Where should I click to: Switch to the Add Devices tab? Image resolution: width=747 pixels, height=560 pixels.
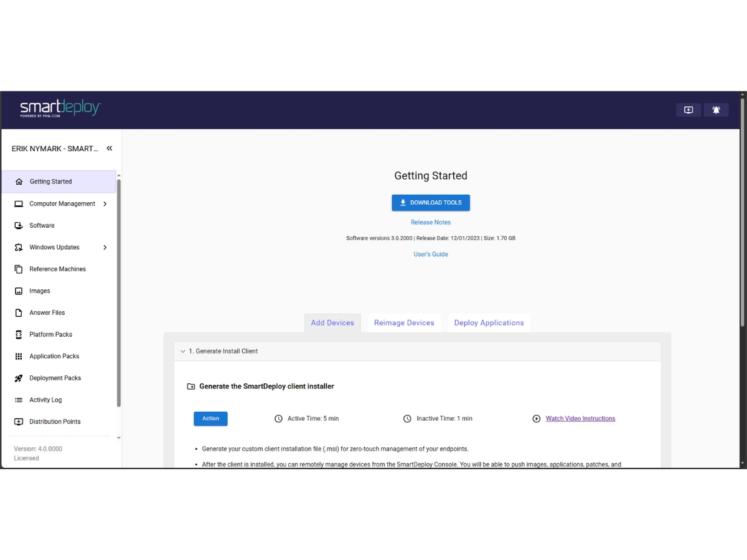pos(332,323)
